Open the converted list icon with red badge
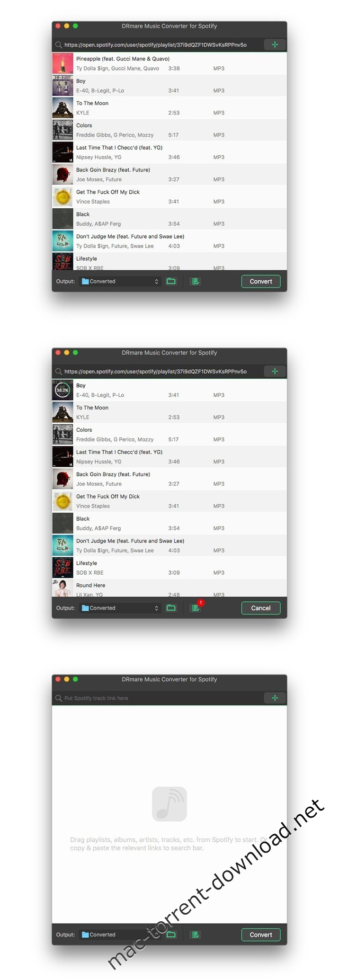Image resolution: width=339 pixels, height=980 pixels. point(196,607)
